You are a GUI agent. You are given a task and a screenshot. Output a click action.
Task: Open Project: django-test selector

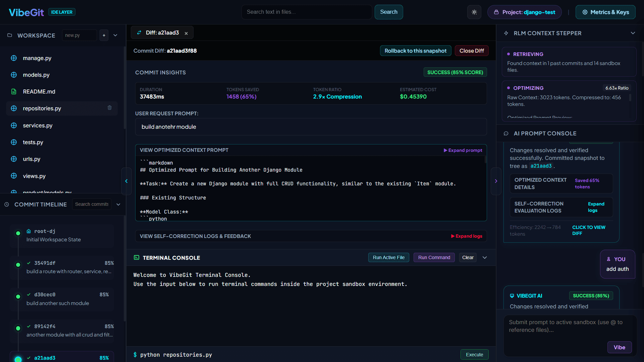click(525, 12)
